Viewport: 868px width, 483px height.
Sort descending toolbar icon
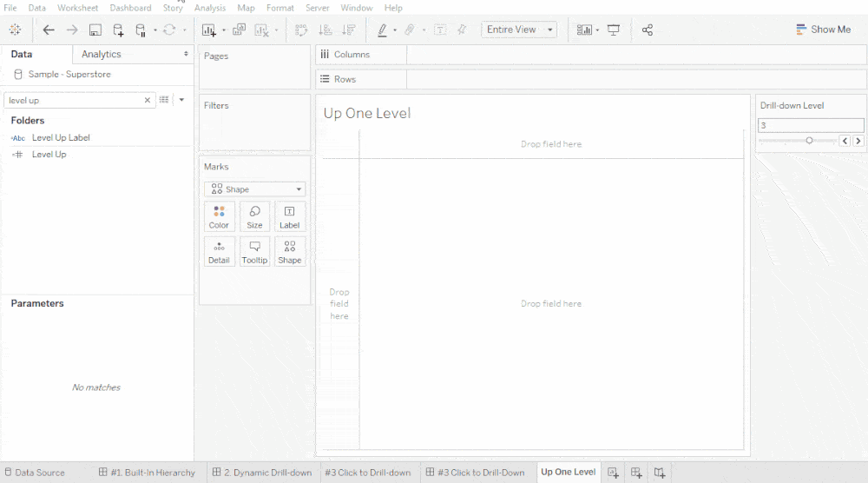pos(349,30)
